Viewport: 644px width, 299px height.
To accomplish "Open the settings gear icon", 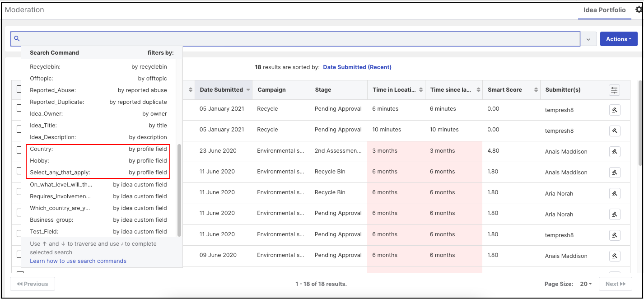I will 639,9.
